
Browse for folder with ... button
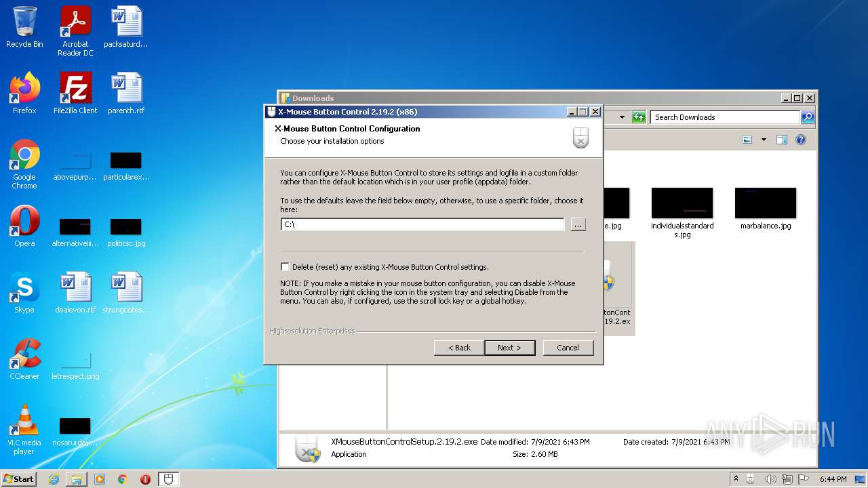pos(578,224)
